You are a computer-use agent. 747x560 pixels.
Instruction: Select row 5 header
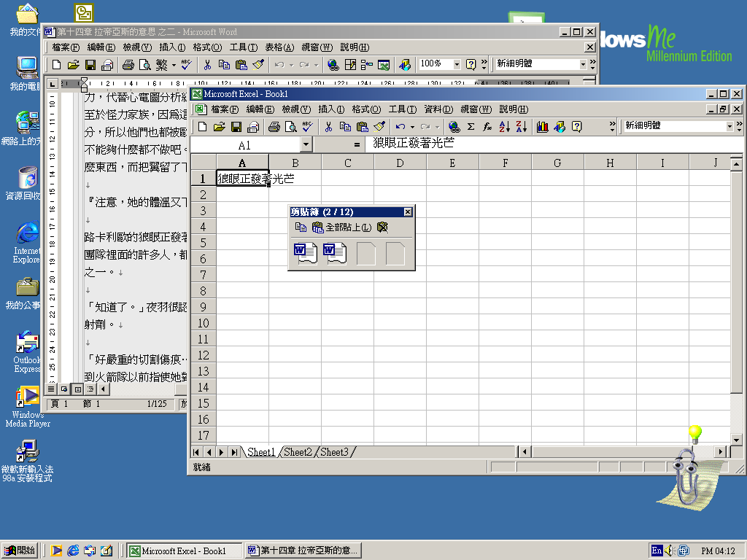(204, 243)
